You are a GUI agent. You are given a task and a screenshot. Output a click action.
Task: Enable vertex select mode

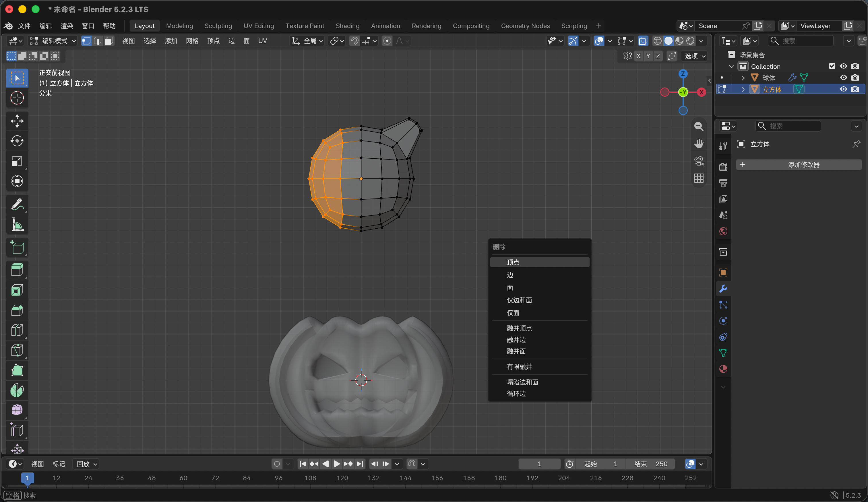click(86, 41)
